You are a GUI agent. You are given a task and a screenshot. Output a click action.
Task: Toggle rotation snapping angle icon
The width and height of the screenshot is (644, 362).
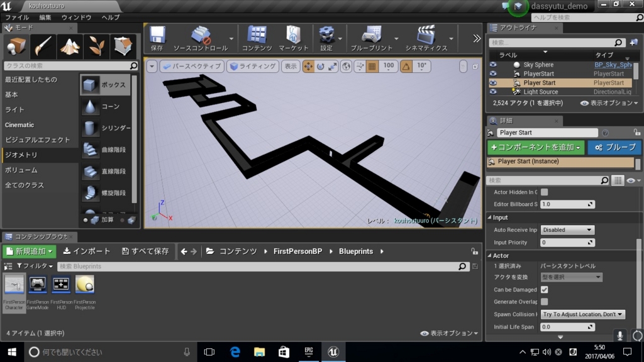(406, 67)
